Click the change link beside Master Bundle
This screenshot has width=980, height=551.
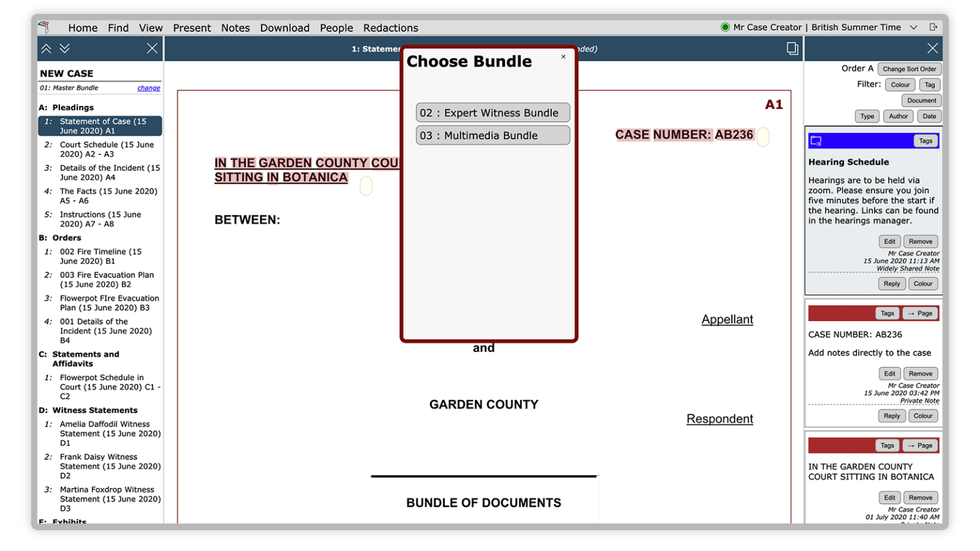[x=148, y=87]
